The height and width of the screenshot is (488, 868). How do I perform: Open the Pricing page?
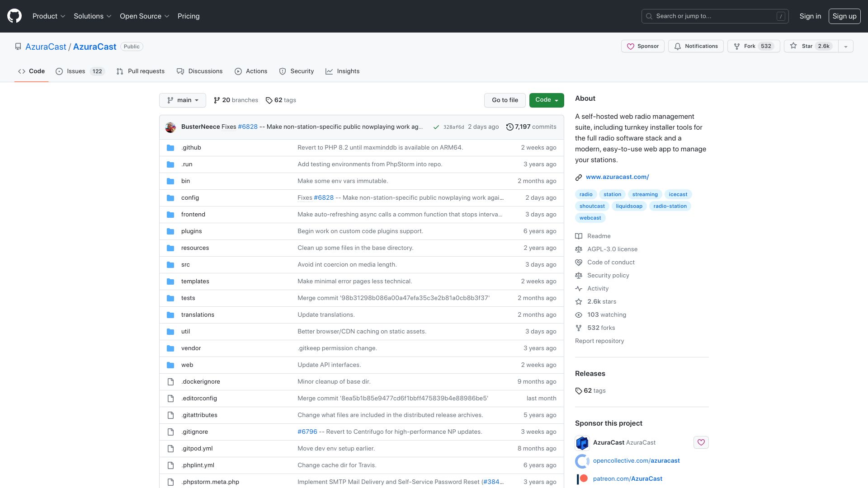[x=189, y=16]
